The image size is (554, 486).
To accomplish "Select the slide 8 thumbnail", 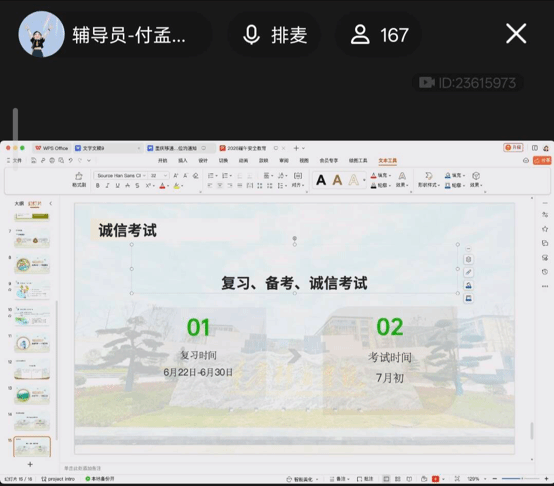I will click(32, 265).
